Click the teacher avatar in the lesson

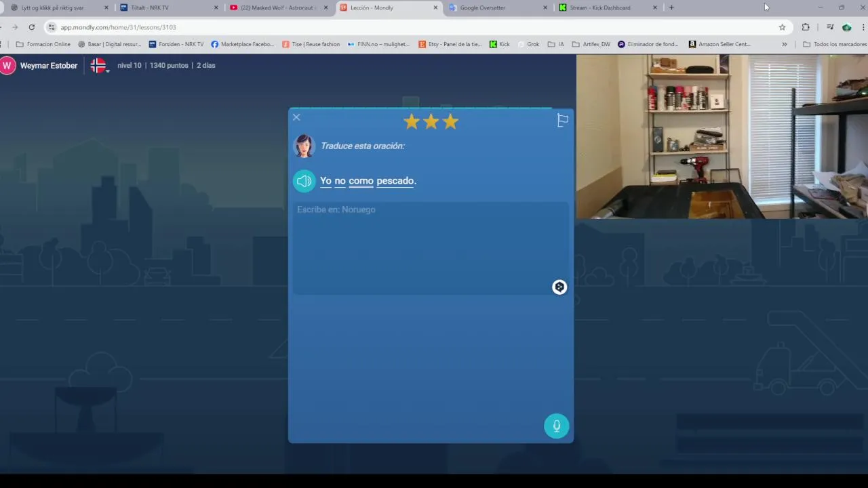[x=304, y=146]
